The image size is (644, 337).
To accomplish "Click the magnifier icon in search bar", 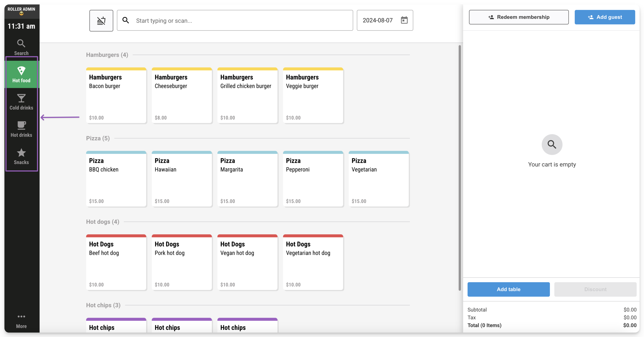I will click(x=126, y=20).
